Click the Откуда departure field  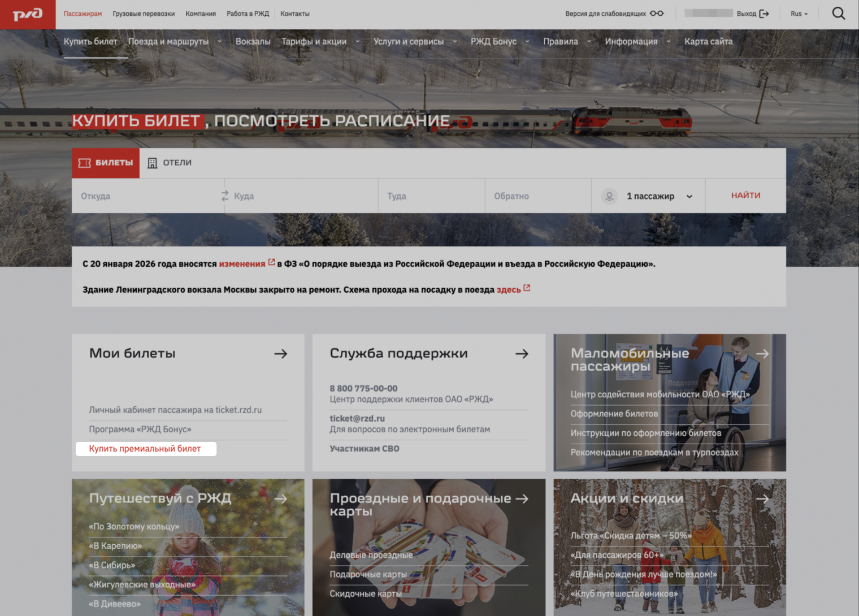[148, 196]
